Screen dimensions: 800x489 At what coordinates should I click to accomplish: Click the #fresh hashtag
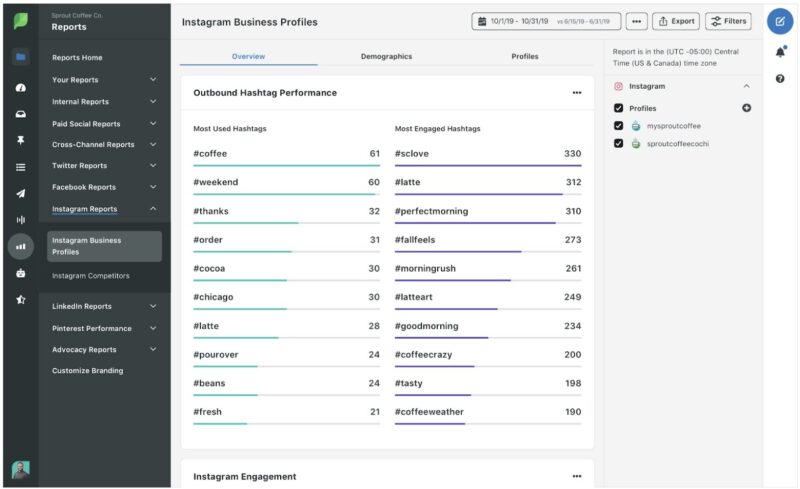[208, 411]
